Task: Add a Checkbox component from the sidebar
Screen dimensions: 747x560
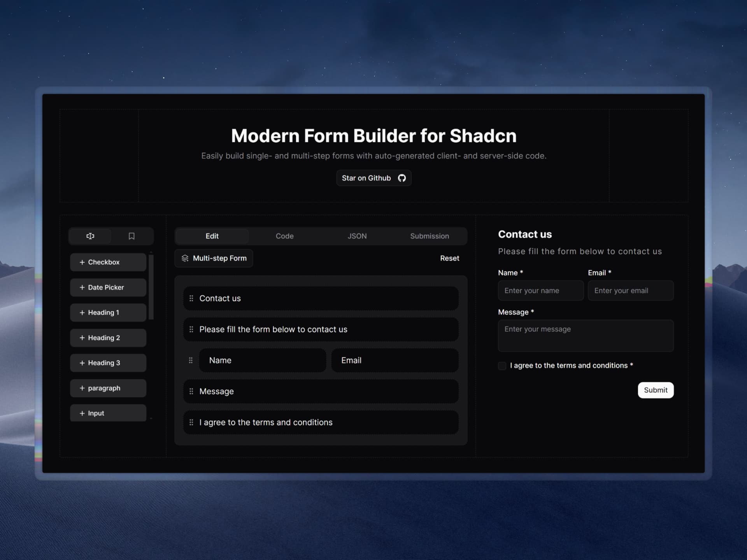Action: (108, 262)
